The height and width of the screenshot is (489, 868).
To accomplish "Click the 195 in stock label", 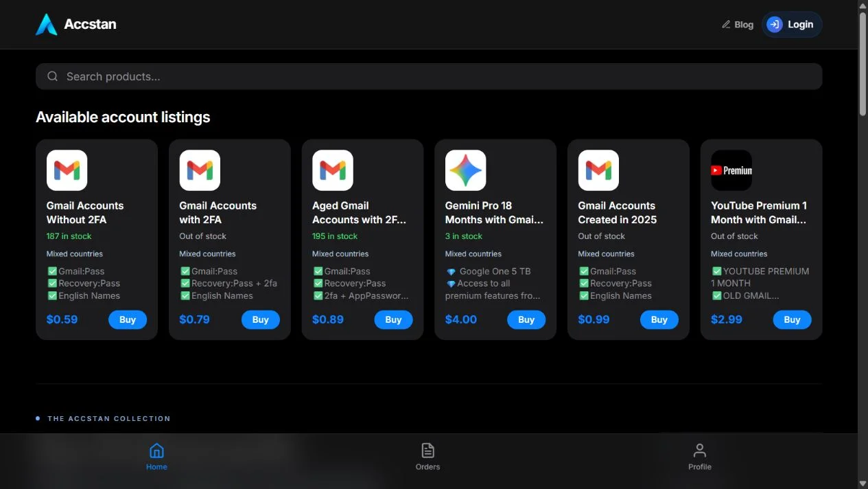I will [335, 236].
